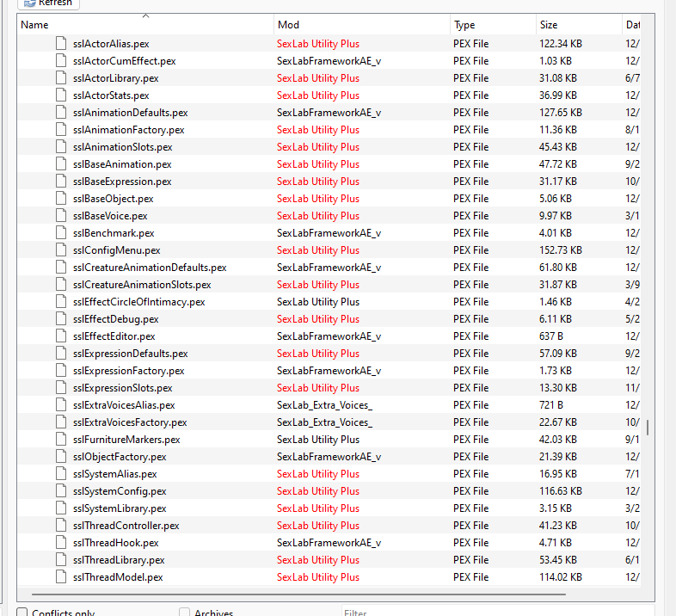Click the file icon beside sslCreatureAnimationSlots.pex
The image size is (676, 616).
(61, 285)
